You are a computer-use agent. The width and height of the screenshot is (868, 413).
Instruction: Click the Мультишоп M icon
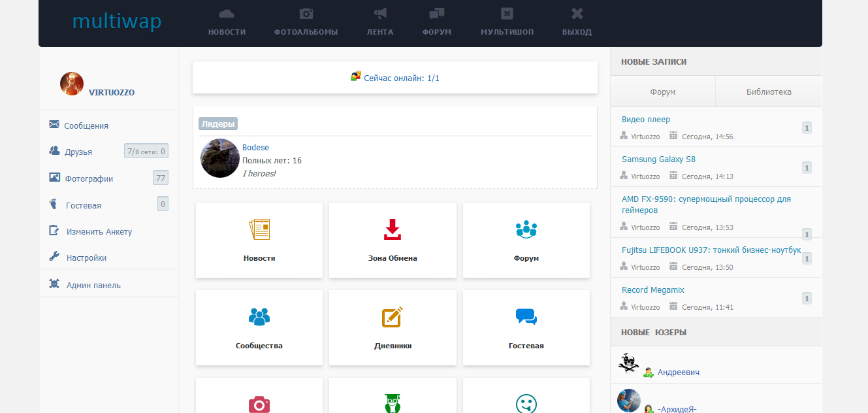pos(507,14)
